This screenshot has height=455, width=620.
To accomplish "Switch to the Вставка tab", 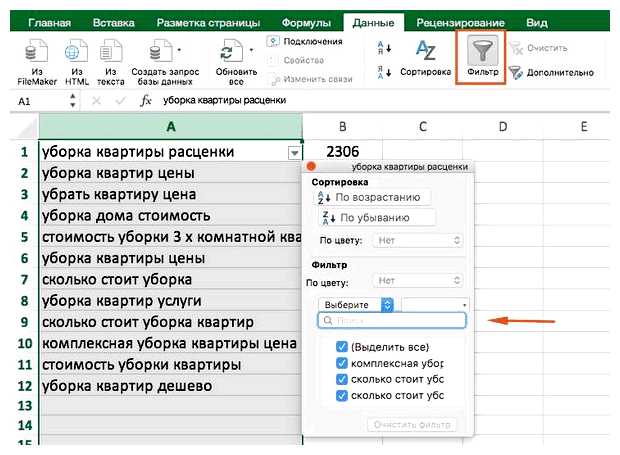I will 113,23.
